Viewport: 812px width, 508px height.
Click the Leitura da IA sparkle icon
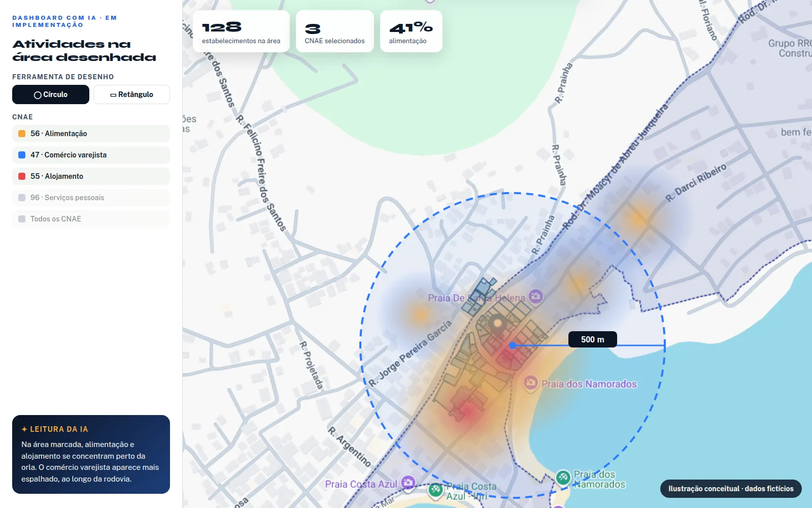(24, 429)
